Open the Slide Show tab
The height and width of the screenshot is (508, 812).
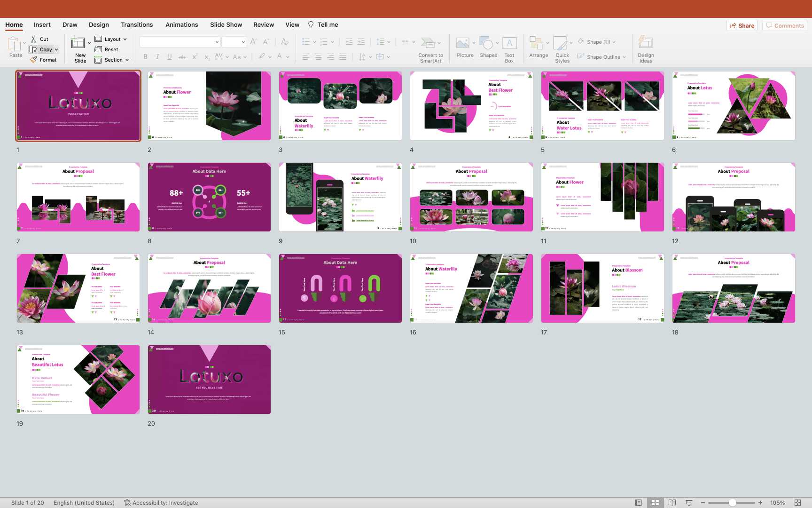tap(226, 24)
